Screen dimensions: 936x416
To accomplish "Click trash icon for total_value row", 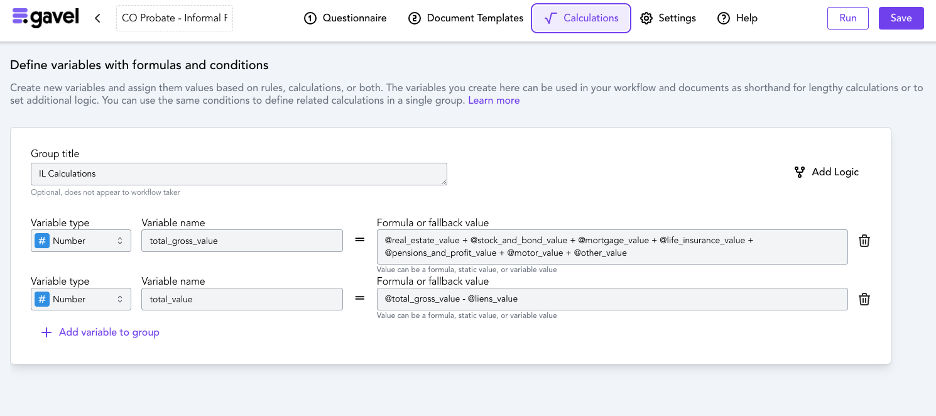I will [x=865, y=299].
